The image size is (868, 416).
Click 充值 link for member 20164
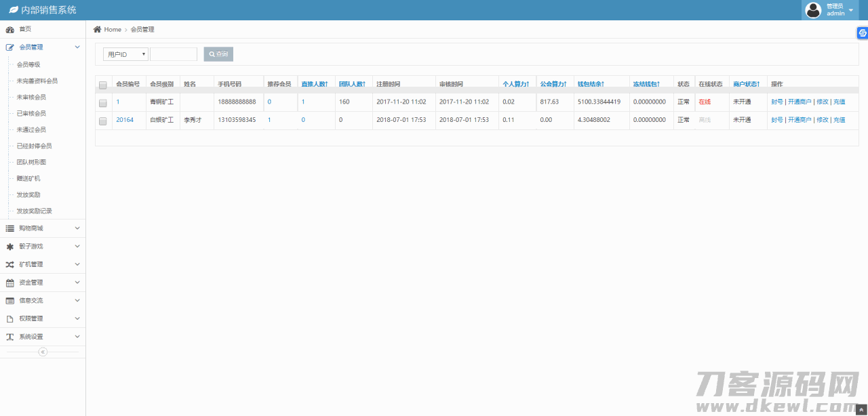839,120
